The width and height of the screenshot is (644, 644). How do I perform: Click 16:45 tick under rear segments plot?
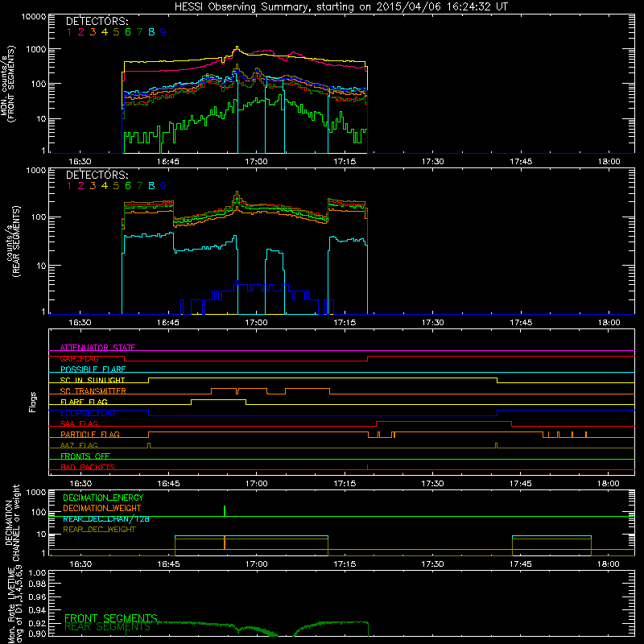click(168, 323)
